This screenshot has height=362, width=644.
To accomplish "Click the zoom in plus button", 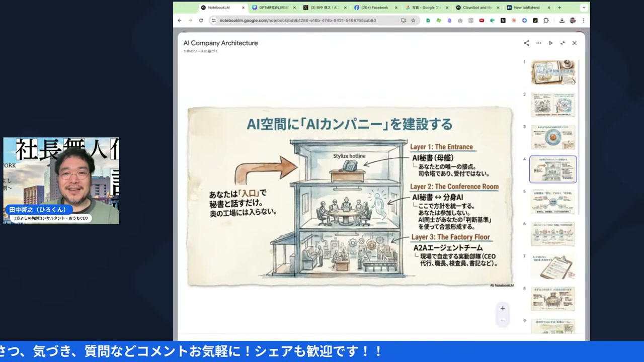I will (503, 308).
